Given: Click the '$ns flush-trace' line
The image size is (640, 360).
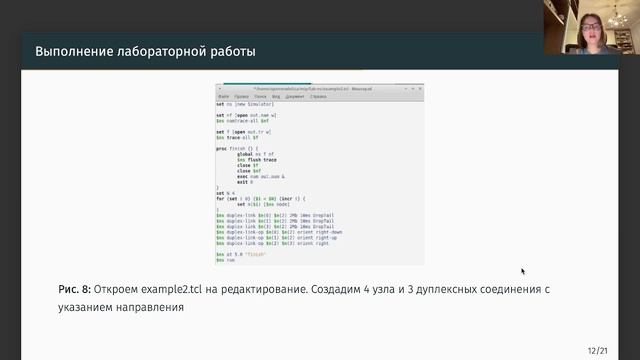Looking at the screenshot, I should click(x=257, y=160).
